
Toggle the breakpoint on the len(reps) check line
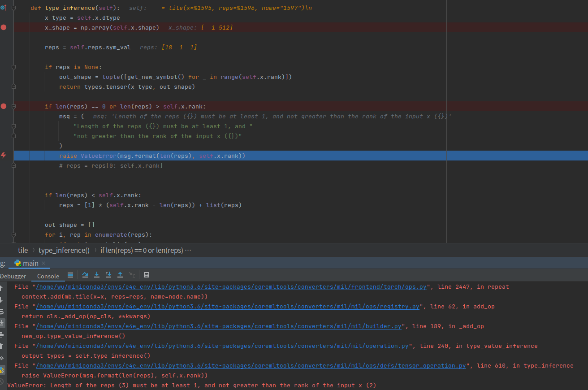(x=4, y=106)
